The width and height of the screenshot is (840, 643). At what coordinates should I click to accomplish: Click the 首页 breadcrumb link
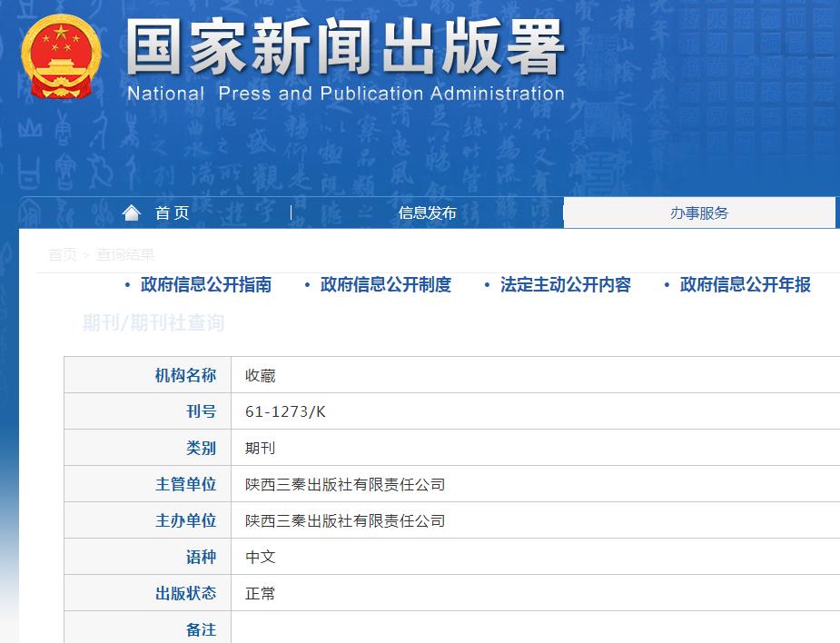63,255
